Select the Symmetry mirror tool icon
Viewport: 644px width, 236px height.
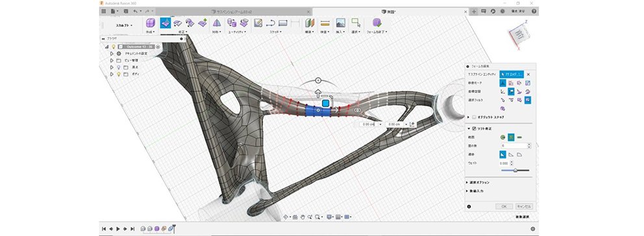point(216,23)
